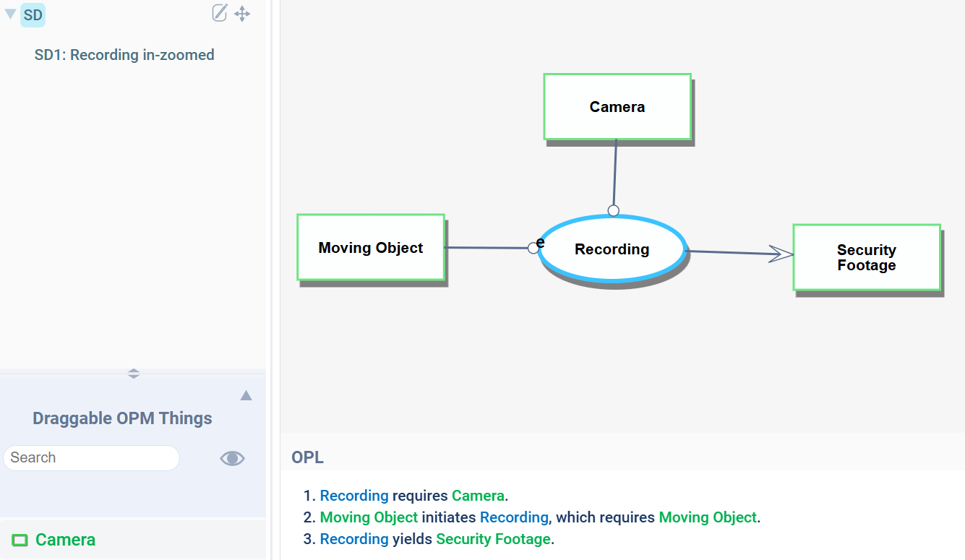
Task: Collapse the Draggable OPM Things panel arrow
Action: tap(246, 395)
